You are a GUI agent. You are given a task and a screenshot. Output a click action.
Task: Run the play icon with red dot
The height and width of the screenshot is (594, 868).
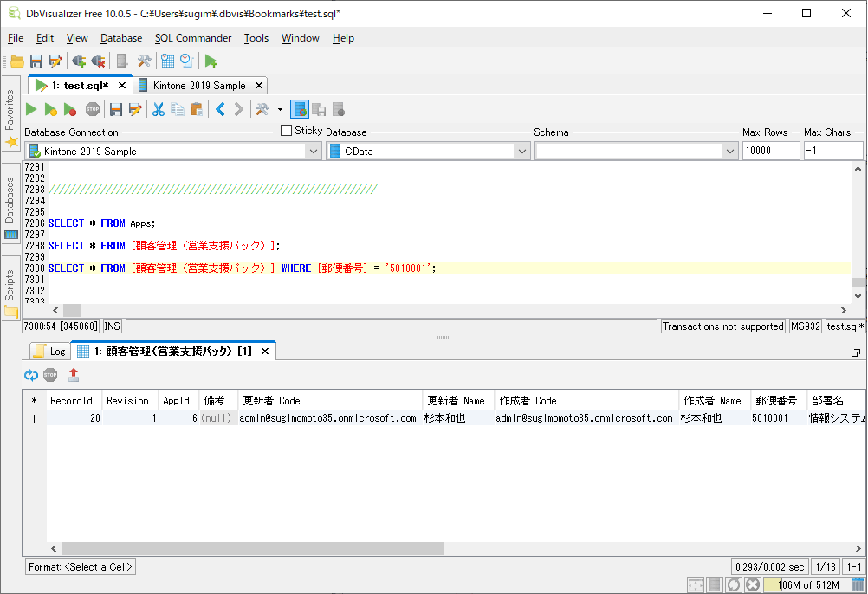coord(70,109)
